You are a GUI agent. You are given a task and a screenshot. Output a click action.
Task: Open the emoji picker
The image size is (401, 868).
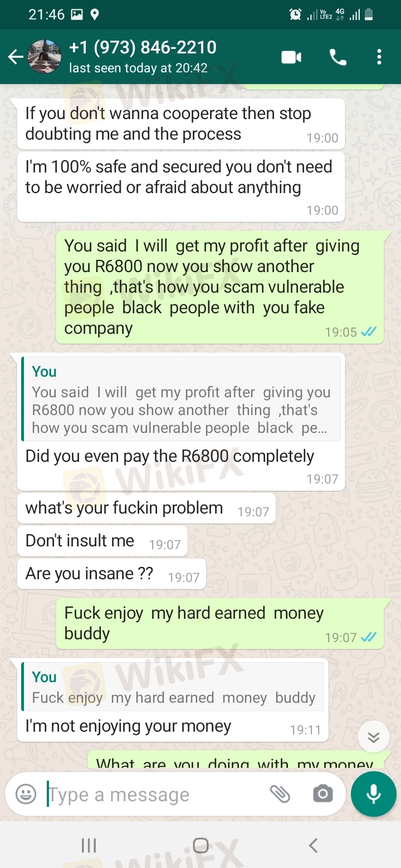[x=26, y=794]
